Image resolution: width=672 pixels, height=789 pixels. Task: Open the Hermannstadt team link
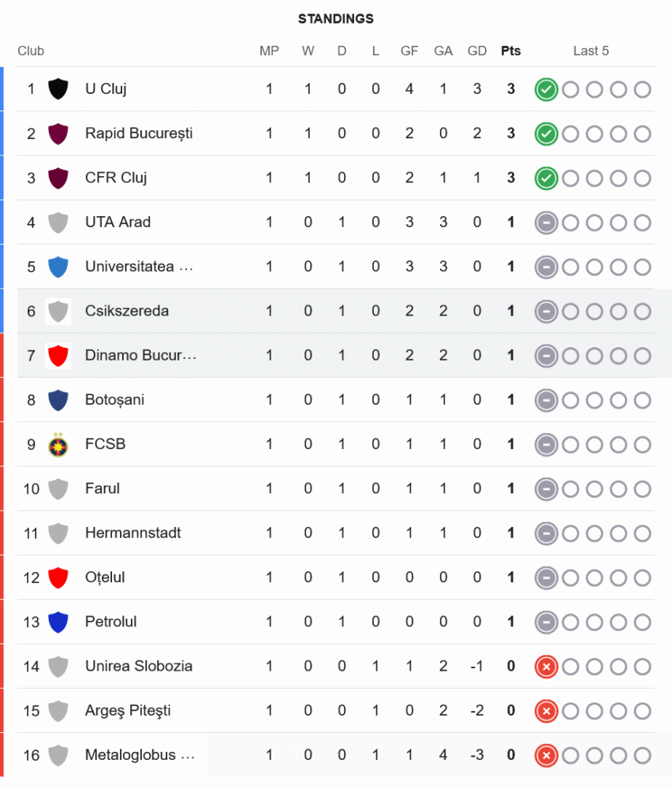click(133, 533)
